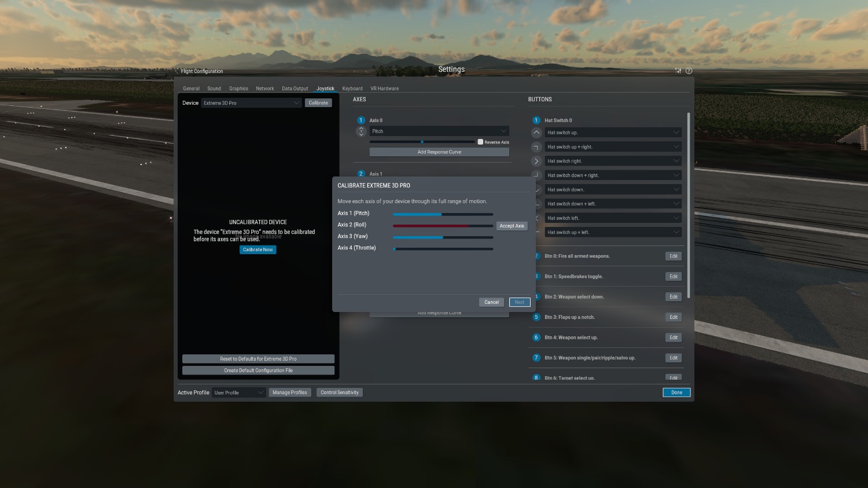This screenshot has height=488, width=868.
Task: Open the Active Profile User Profile dropdown
Action: (x=238, y=392)
